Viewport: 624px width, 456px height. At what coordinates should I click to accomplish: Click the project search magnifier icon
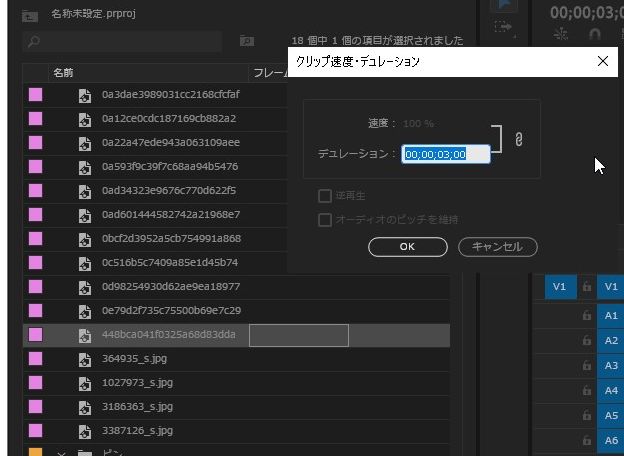(33, 41)
